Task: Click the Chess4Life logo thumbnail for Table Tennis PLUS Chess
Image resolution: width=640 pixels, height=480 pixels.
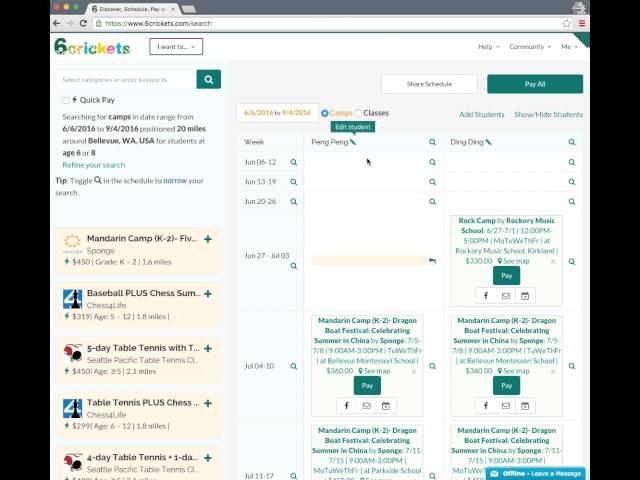Action: 73,409
